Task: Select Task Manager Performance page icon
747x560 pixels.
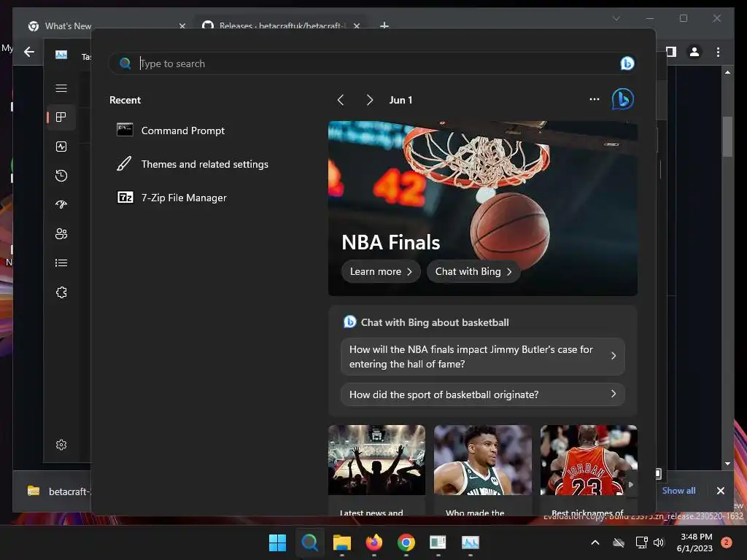Action: pyautogui.click(x=61, y=147)
